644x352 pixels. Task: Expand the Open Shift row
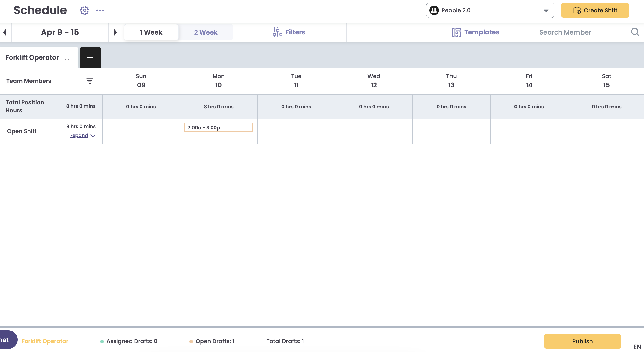[x=83, y=136]
